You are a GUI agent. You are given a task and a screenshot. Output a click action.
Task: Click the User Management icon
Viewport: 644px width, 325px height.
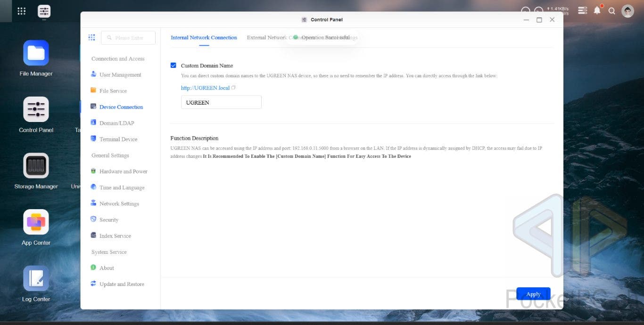point(93,74)
